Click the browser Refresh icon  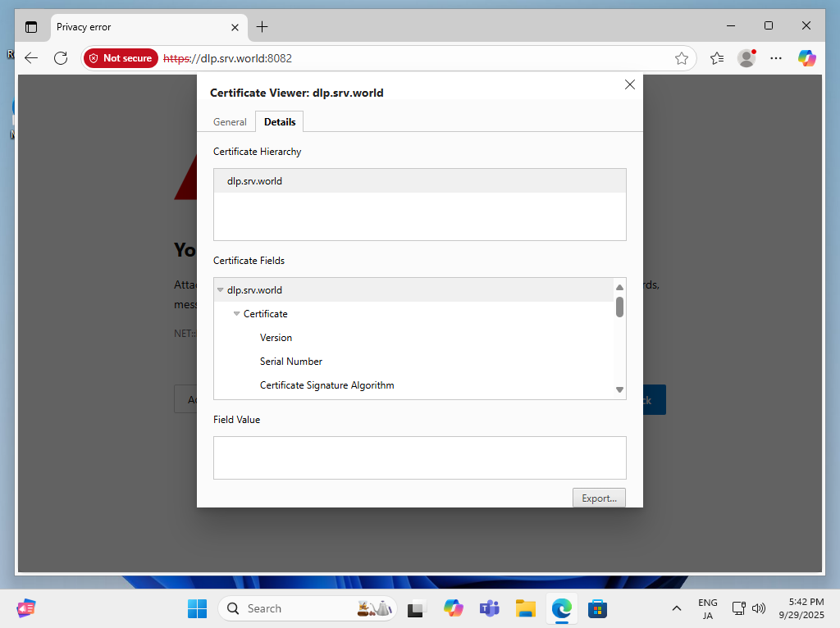(60, 58)
